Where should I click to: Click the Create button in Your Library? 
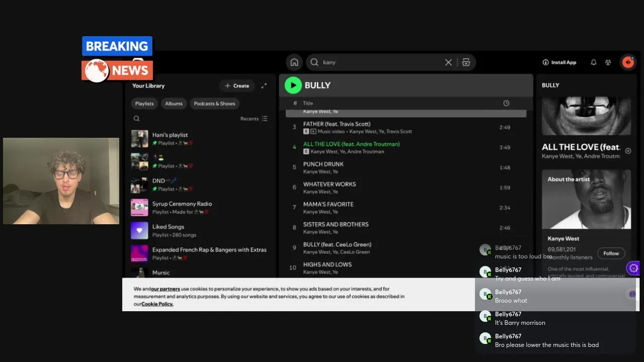[x=237, y=85]
